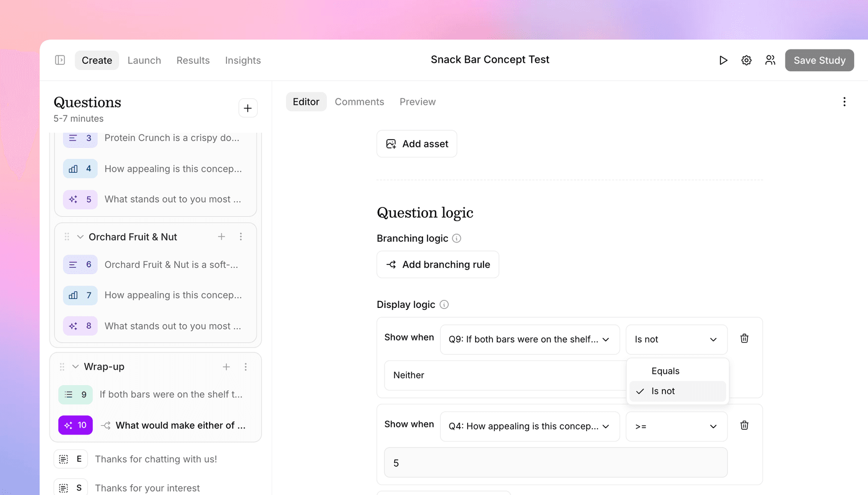Screen dimensions: 868x495
Task: Click question 9 multiple choice icon badge
Action: click(75, 395)
